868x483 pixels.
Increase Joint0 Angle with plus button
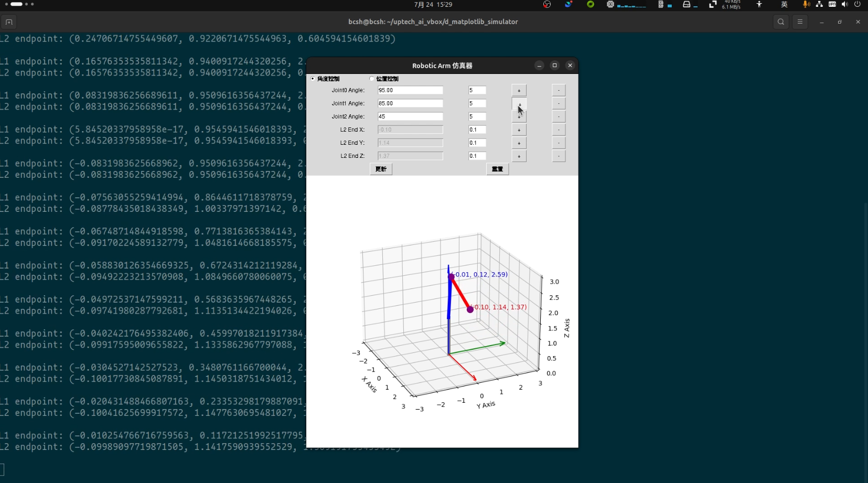point(519,90)
